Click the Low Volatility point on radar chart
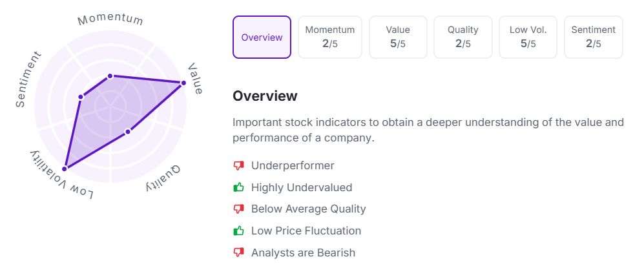Image resolution: width=644 pixels, height=270 pixels. (65, 169)
